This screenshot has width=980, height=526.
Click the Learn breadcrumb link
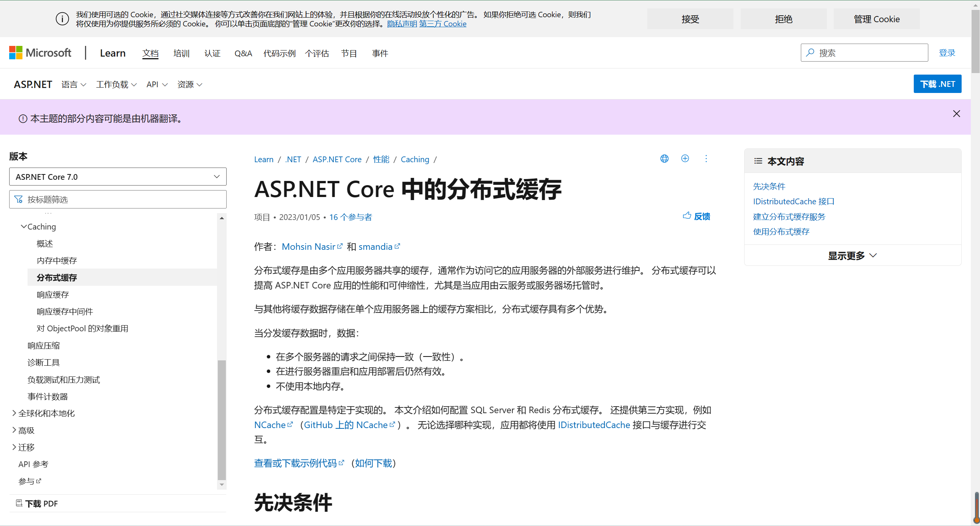pos(264,159)
